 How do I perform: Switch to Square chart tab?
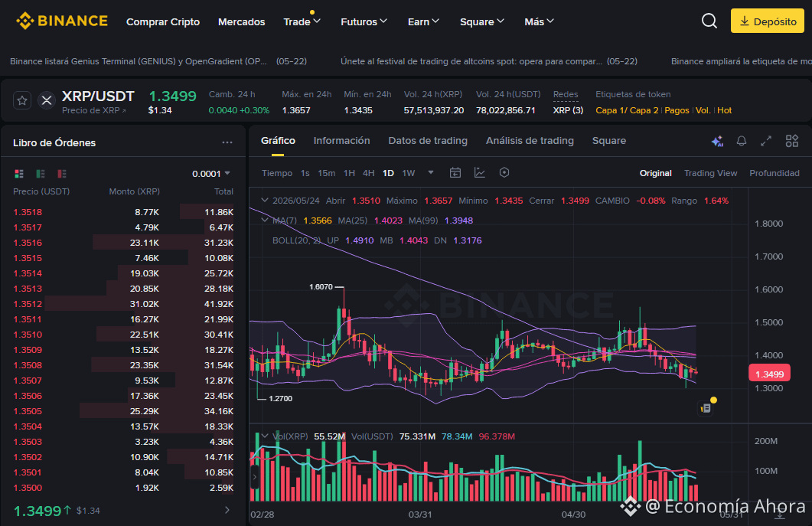coord(609,140)
